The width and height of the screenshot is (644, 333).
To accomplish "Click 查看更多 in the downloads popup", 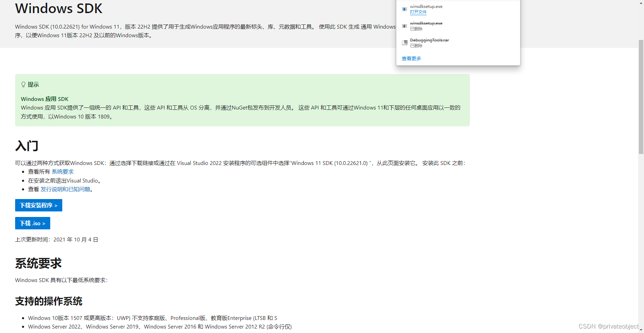I will coord(411,59).
